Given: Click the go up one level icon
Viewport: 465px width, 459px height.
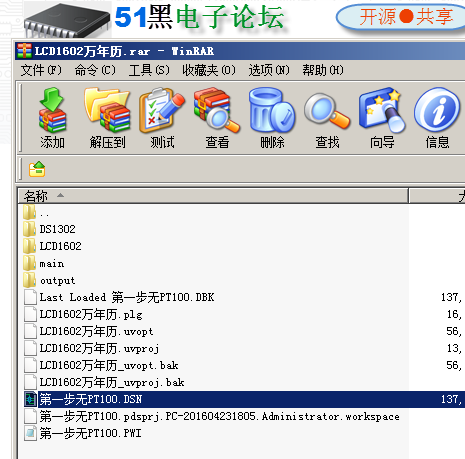Looking at the screenshot, I should 37,169.
